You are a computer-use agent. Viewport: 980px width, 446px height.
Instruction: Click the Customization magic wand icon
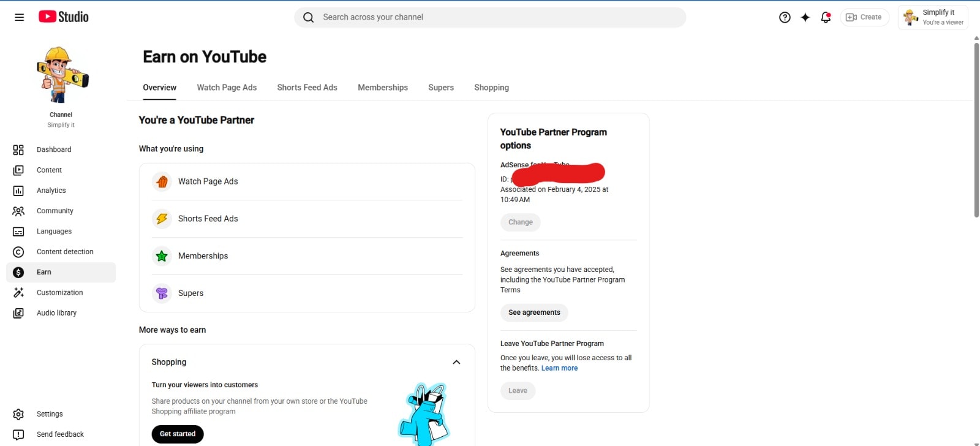coord(18,293)
